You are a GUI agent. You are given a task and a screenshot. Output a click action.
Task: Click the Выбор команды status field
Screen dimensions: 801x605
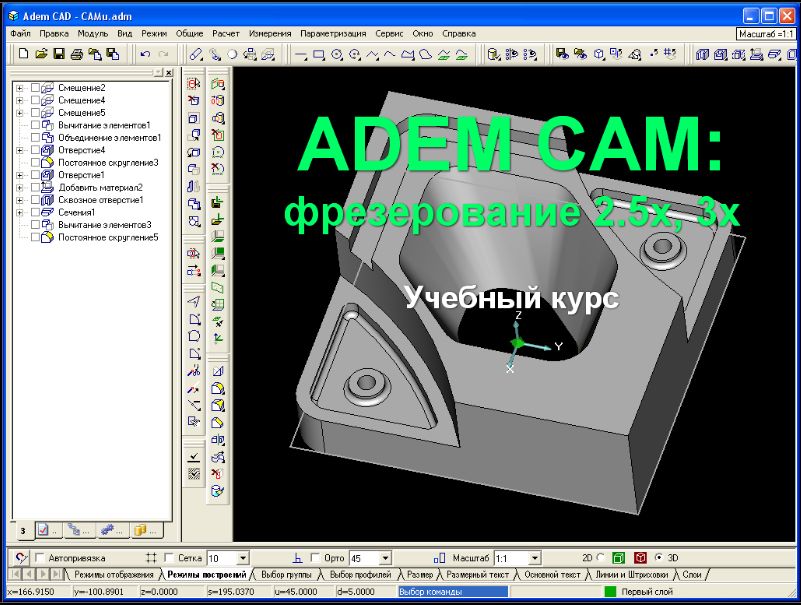click(x=453, y=592)
